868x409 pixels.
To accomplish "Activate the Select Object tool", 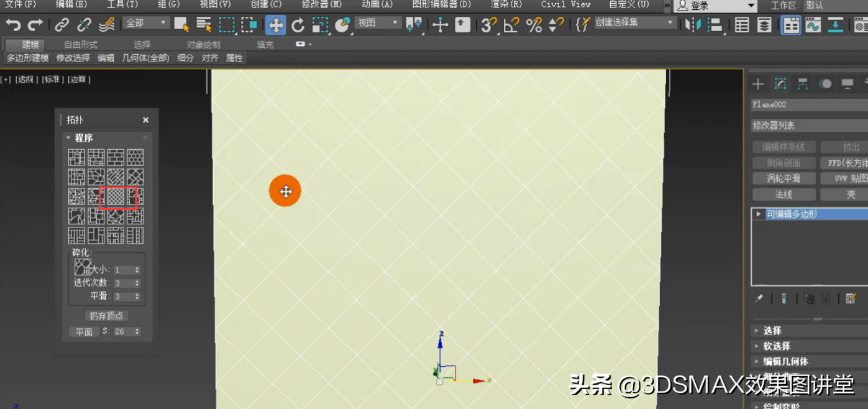I will (x=181, y=25).
